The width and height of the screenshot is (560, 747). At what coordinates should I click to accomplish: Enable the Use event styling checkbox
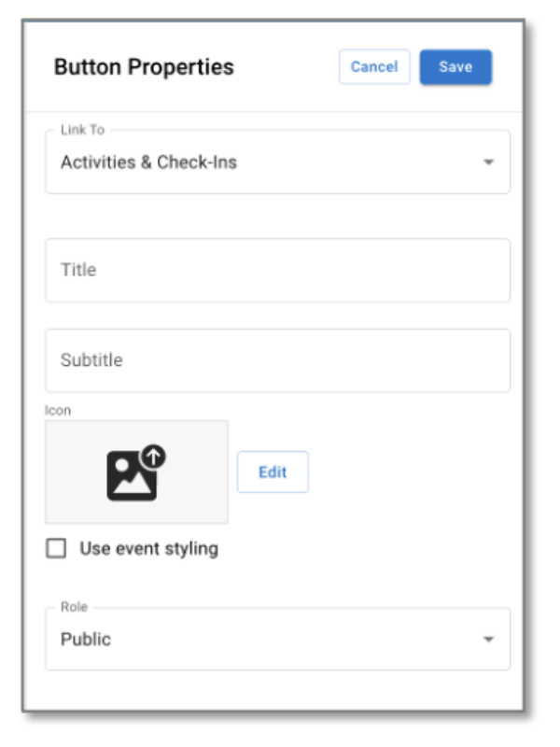57,548
